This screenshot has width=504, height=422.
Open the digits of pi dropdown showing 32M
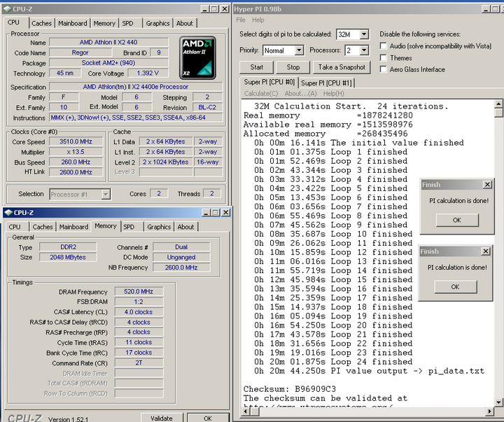tap(363, 34)
